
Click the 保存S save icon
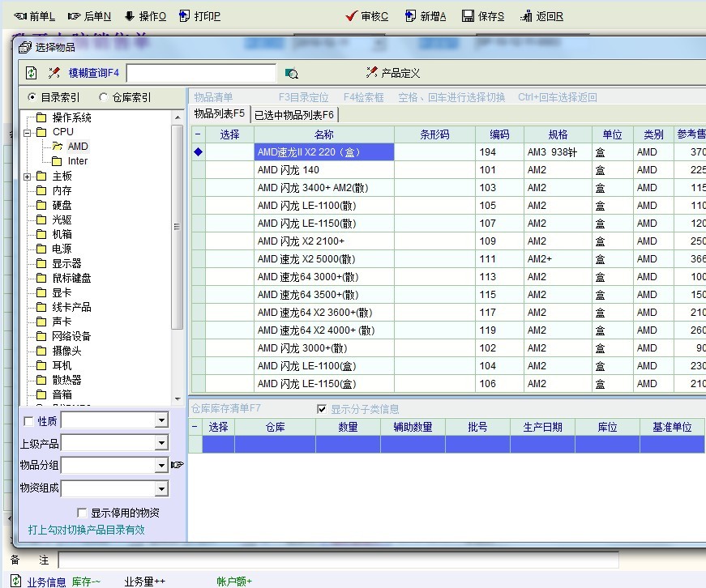(x=469, y=16)
